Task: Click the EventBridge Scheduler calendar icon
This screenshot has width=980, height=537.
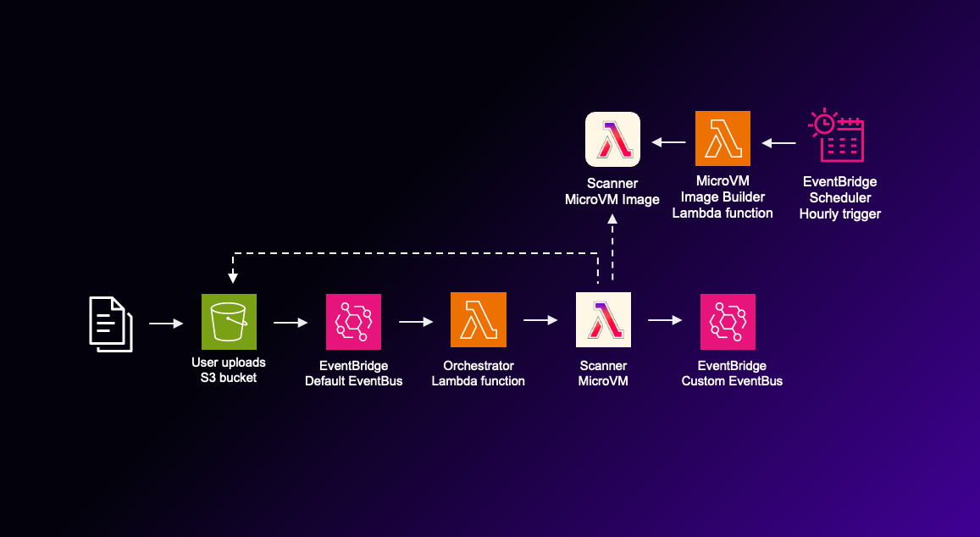Action: click(836, 135)
